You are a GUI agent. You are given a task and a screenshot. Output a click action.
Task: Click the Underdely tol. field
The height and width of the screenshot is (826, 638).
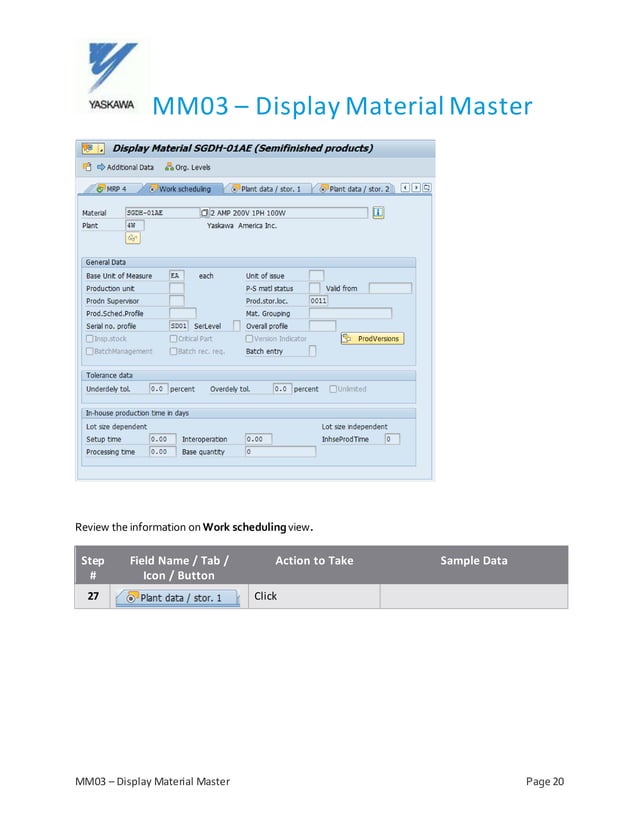[159, 389]
